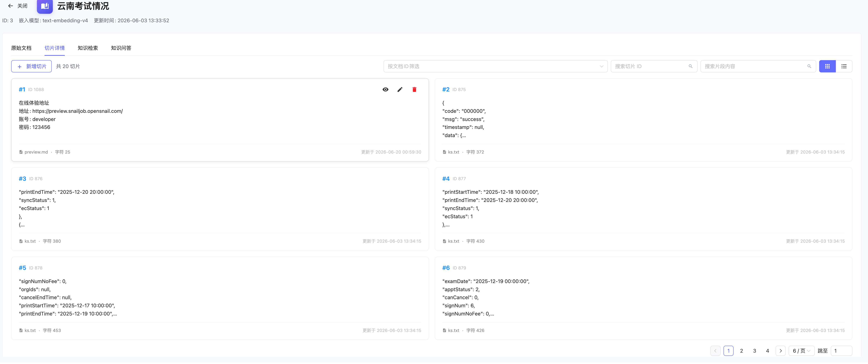This screenshot has height=364, width=868.
Task: Click the previous page arrow
Action: click(715, 351)
